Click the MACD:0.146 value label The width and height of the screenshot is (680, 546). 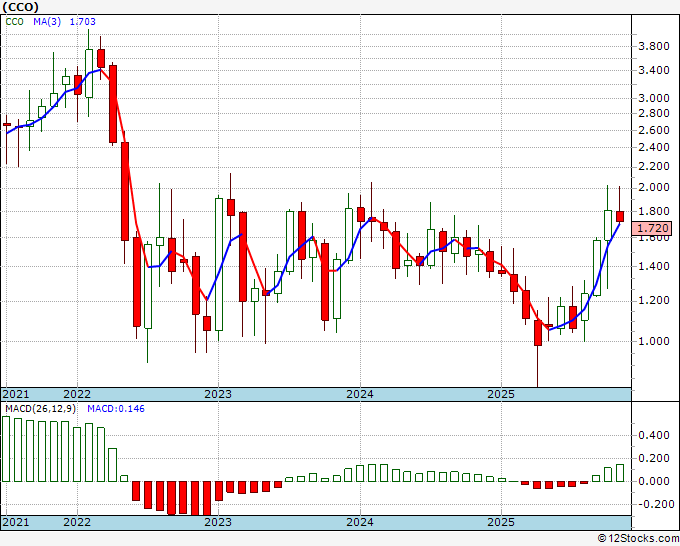116,409
